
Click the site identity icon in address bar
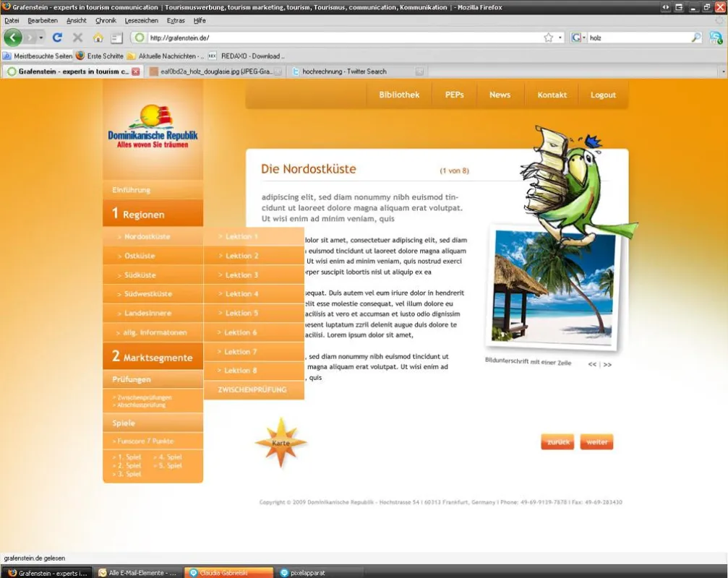140,38
